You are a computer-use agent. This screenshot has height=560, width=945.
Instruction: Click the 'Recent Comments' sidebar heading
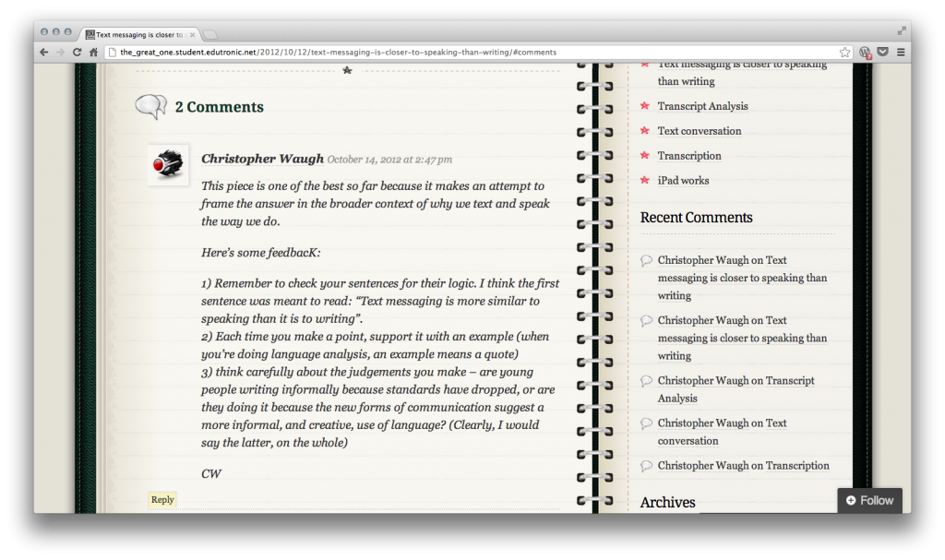(x=696, y=218)
